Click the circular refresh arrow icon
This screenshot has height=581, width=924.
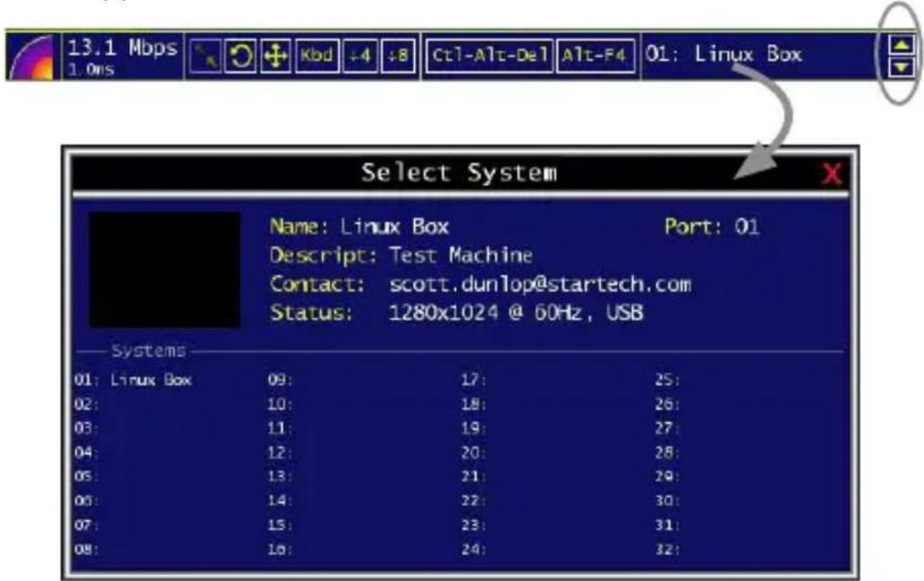coord(240,57)
